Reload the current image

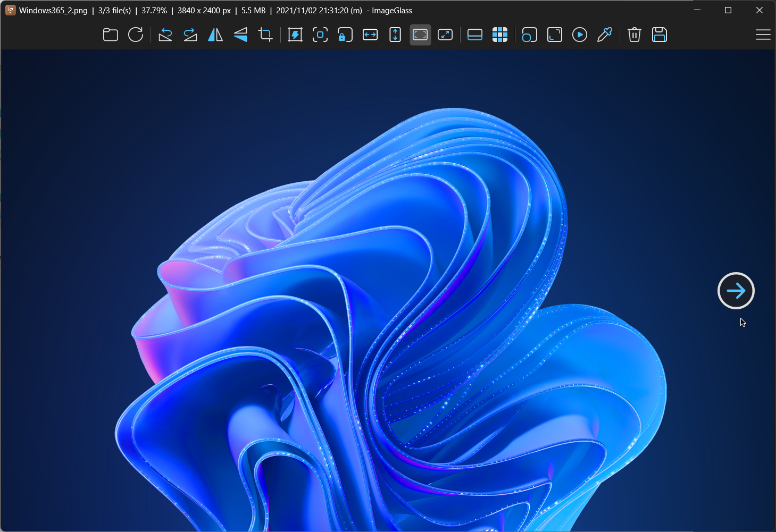tap(136, 35)
